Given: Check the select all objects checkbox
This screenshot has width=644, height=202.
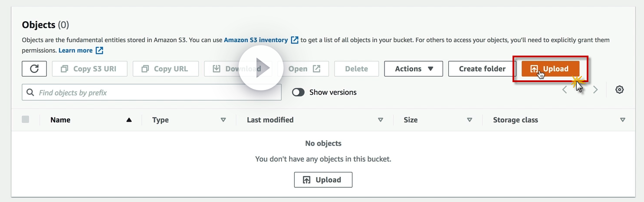Looking at the screenshot, I should tap(26, 119).
